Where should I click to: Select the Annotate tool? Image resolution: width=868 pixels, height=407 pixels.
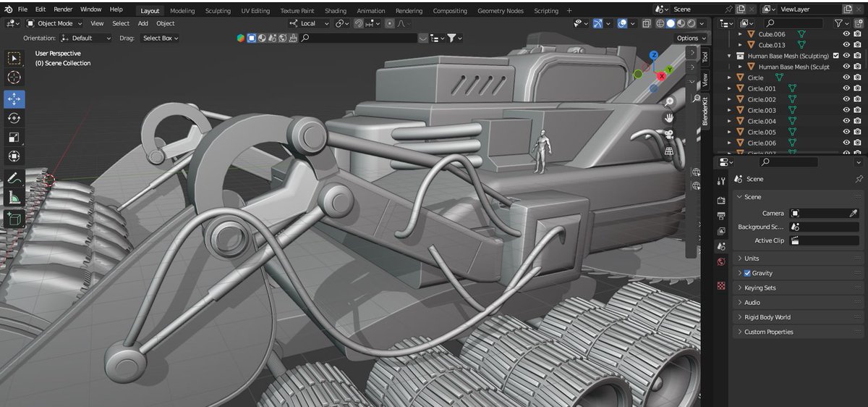tap(14, 178)
